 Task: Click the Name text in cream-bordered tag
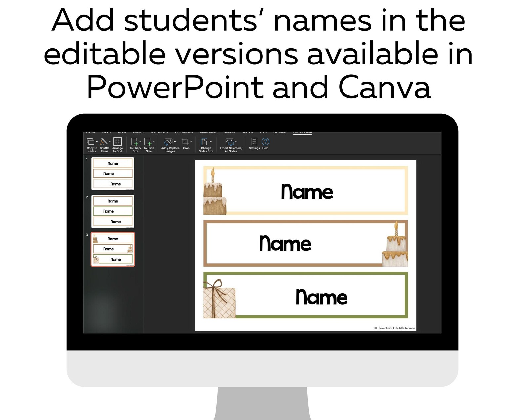307,191
